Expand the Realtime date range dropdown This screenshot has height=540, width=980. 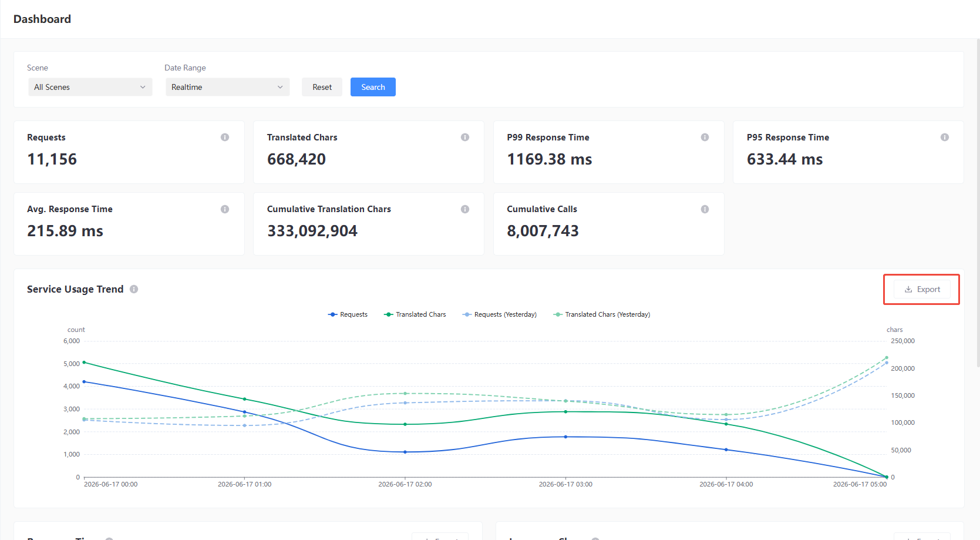[x=228, y=87]
